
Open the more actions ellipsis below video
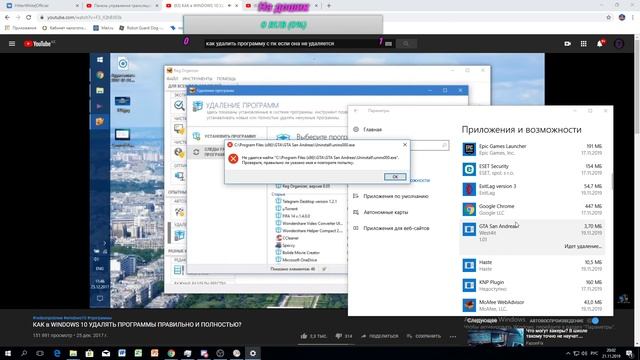pos(453,336)
